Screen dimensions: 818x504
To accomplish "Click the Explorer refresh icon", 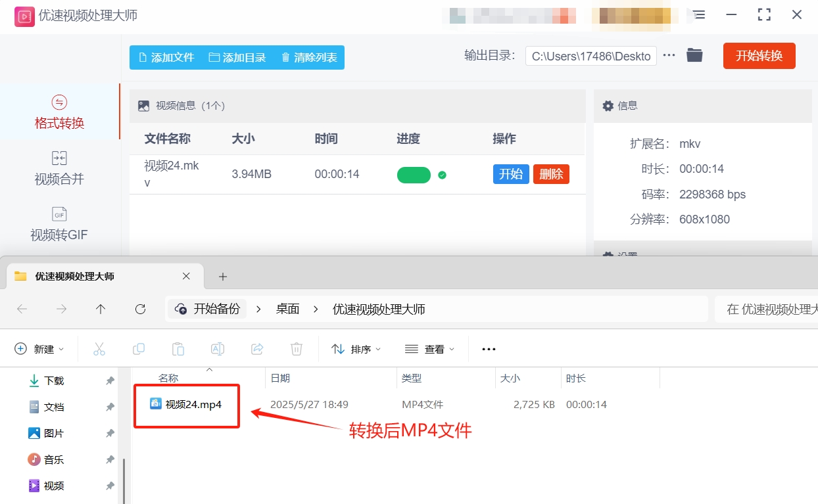I will point(140,309).
